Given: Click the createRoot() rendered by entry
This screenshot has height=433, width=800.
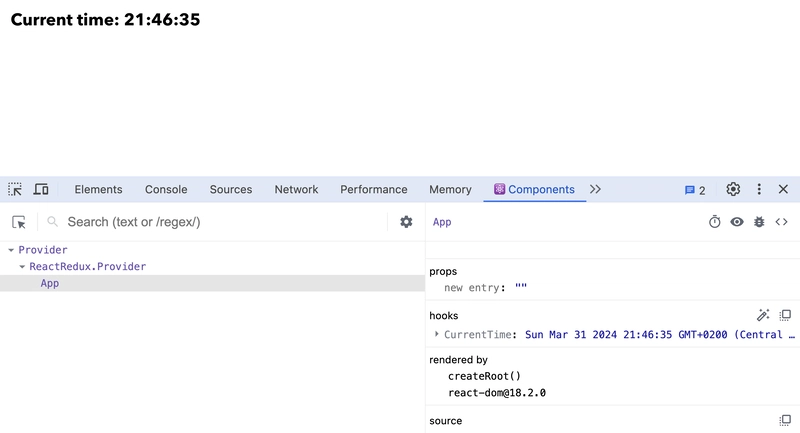Looking at the screenshot, I should (484, 376).
